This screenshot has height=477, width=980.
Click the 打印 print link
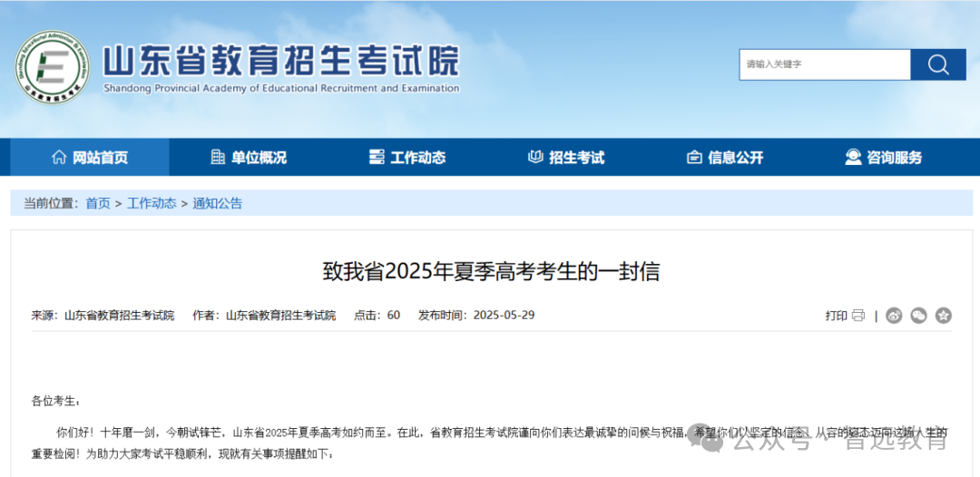pyautogui.click(x=836, y=316)
